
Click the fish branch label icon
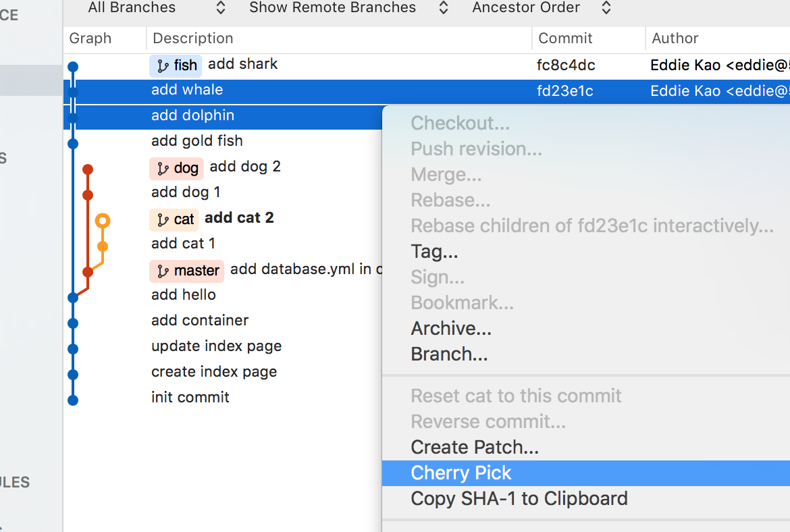coord(163,65)
